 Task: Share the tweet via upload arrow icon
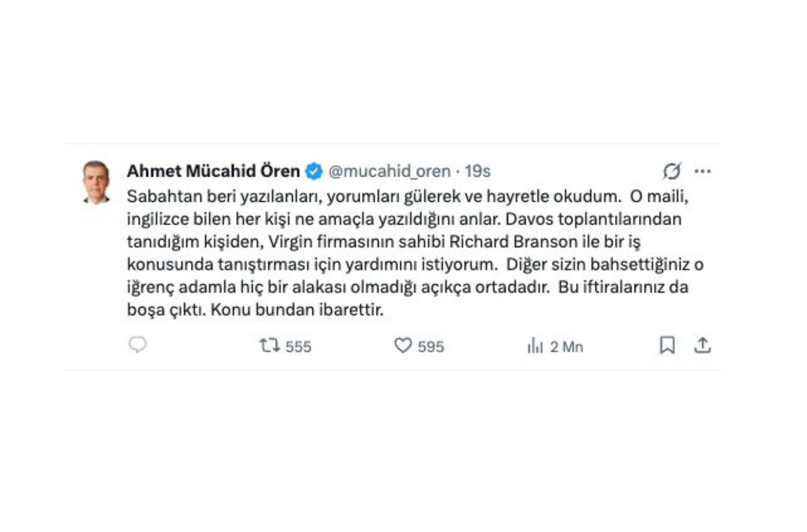point(702,346)
